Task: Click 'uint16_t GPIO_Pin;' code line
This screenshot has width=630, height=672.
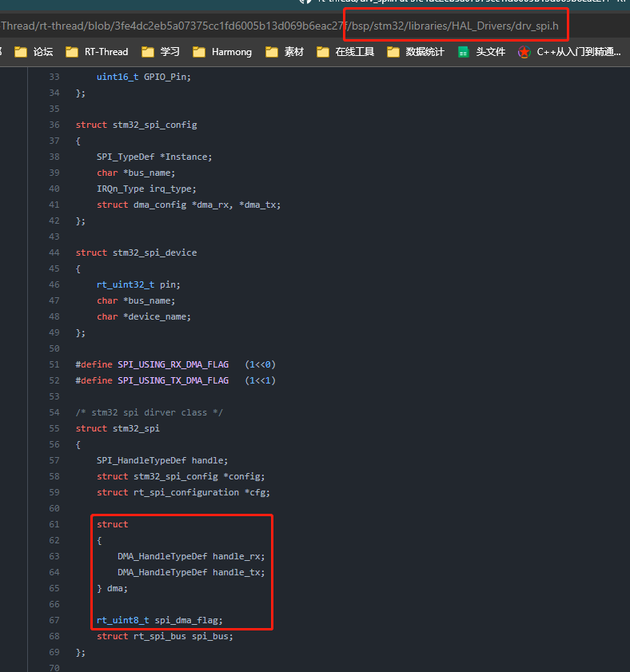Action: pos(144,77)
